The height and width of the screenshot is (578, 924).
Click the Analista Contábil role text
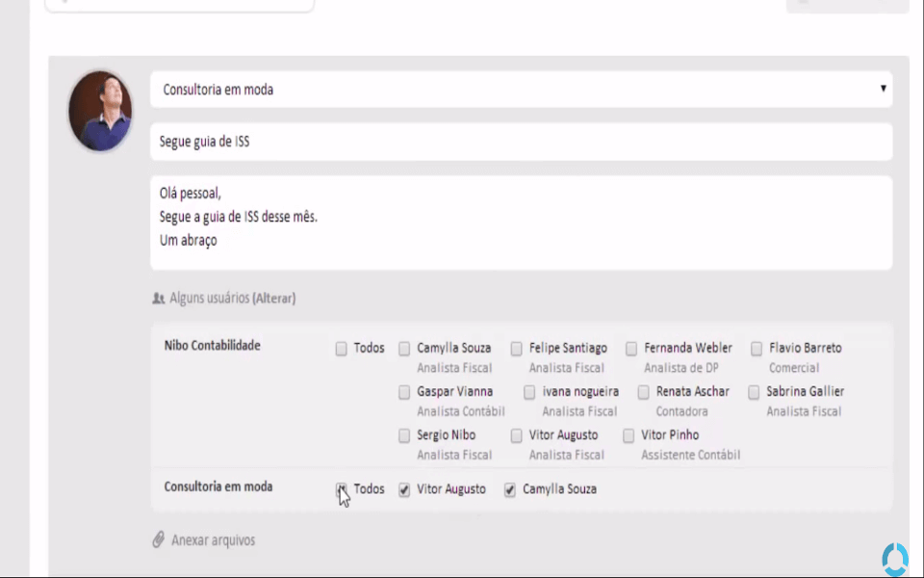(x=461, y=411)
